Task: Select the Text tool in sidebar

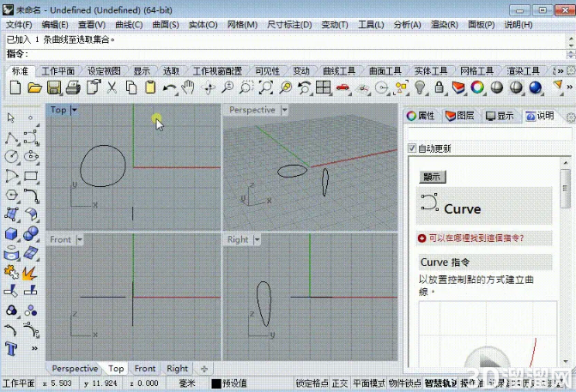Action: pos(11,348)
